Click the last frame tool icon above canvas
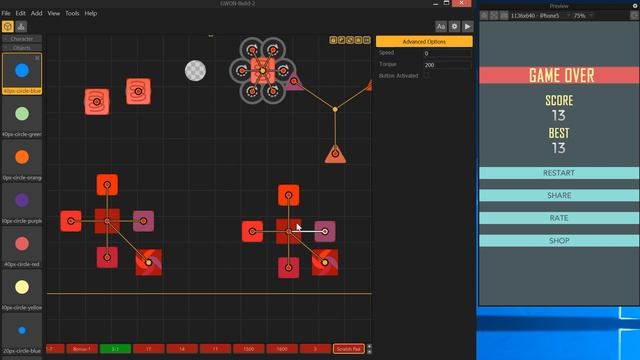The image size is (640, 360). point(367,40)
